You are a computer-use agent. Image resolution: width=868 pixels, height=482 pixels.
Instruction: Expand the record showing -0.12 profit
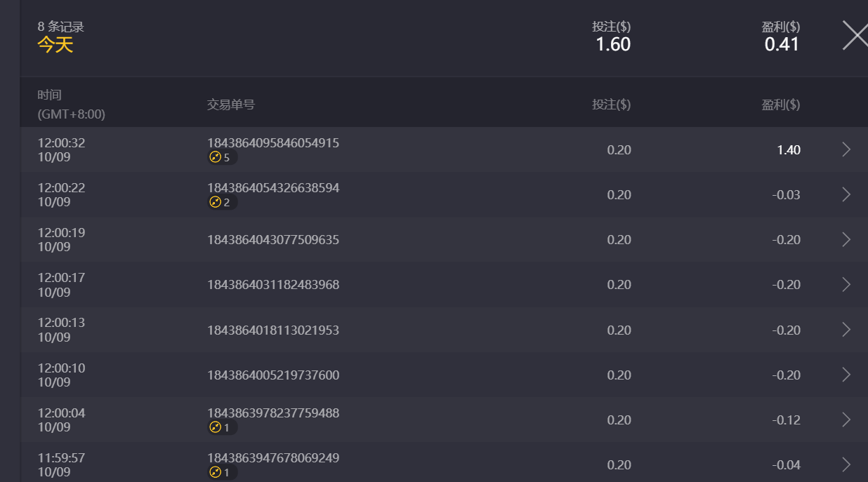pos(846,420)
